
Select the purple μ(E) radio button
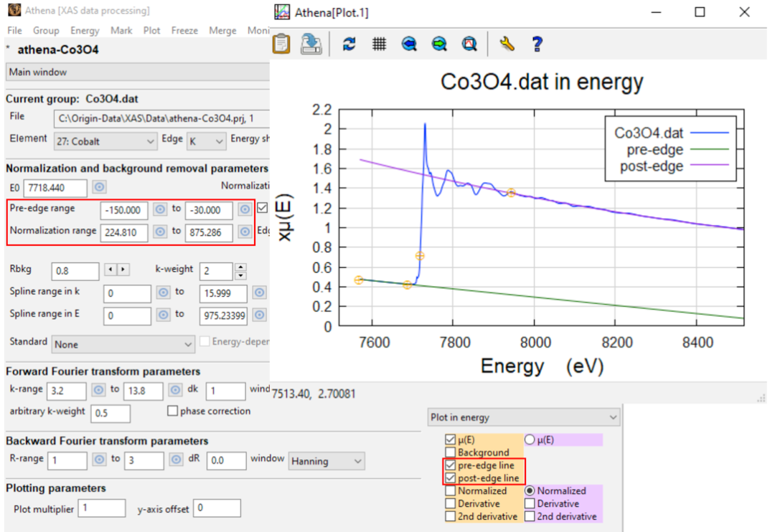[x=530, y=440]
